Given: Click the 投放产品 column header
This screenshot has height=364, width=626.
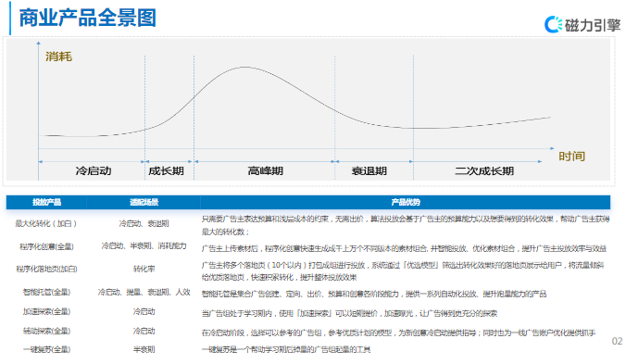Looking at the screenshot, I should pos(46,202).
